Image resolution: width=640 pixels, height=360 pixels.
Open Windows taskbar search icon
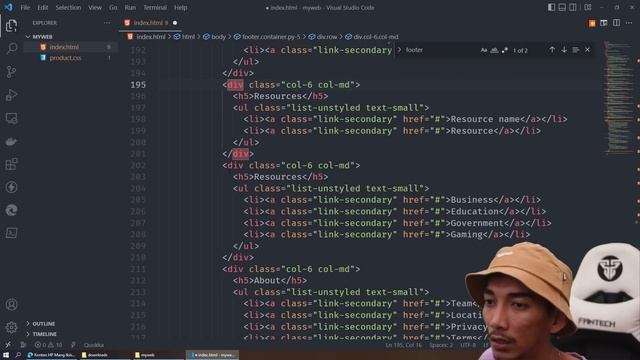18,355
